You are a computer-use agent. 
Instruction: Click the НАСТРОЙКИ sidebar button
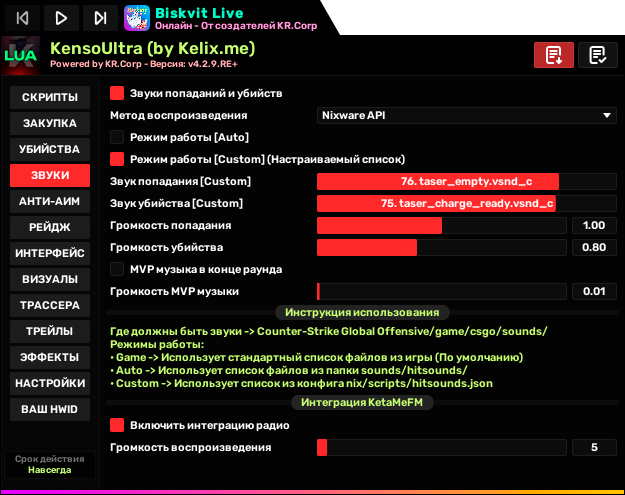(49, 383)
